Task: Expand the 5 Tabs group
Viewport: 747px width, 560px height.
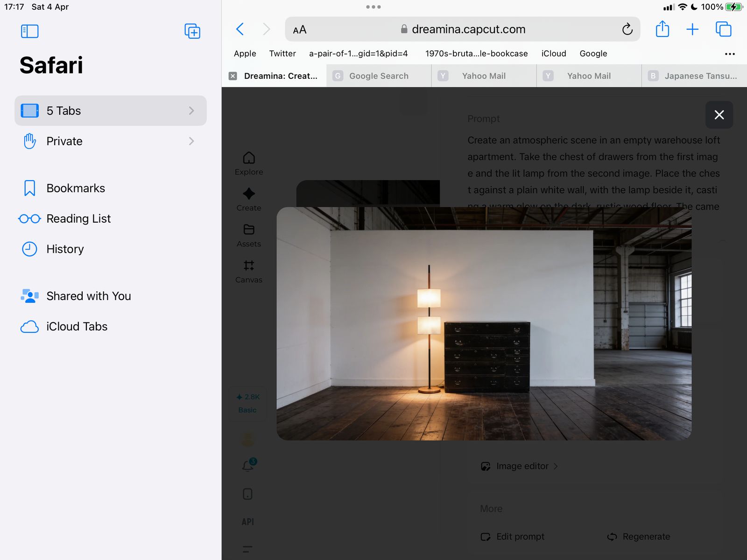Action: 111,111
